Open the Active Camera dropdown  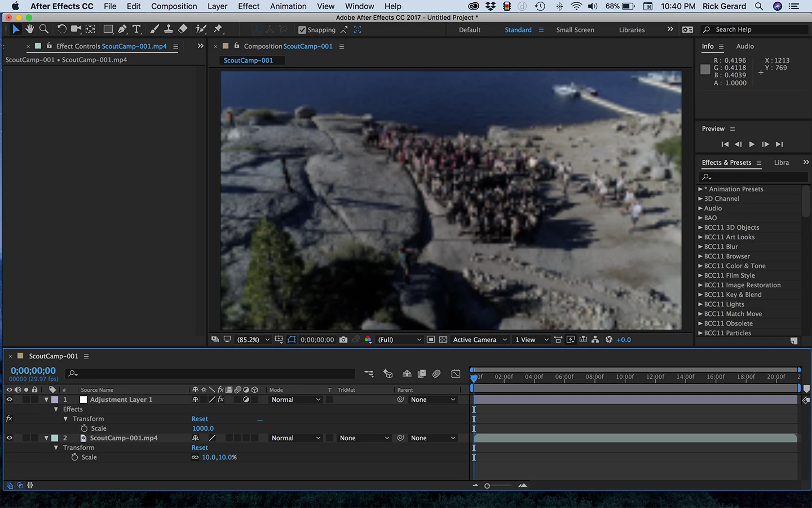click(x=480, y=340)
